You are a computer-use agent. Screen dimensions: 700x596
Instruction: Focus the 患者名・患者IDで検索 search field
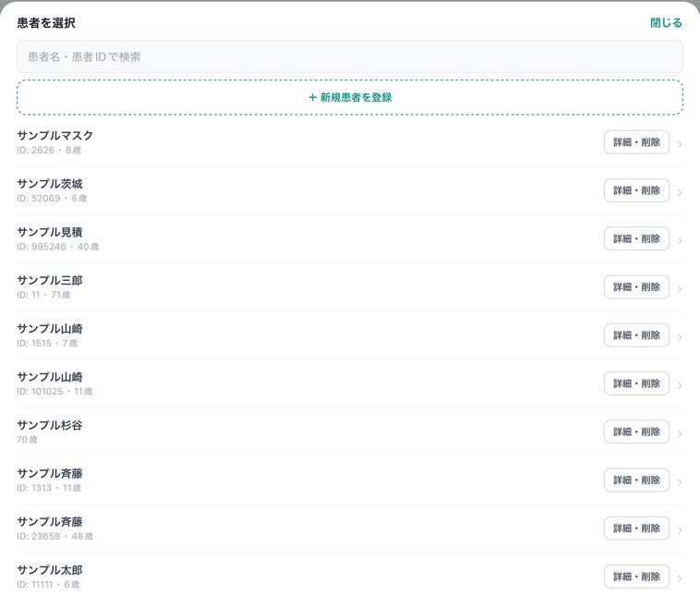pos(350,56)
